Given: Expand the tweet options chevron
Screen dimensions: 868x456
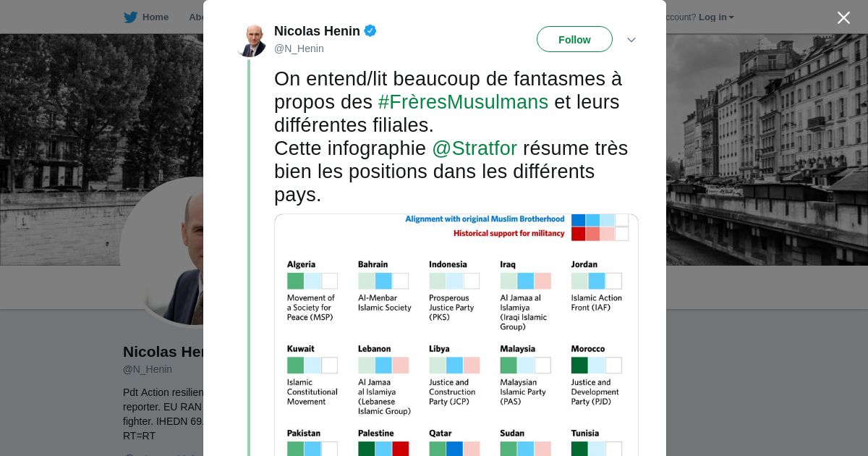Looking at the screenshot, I should coord(631,40).
